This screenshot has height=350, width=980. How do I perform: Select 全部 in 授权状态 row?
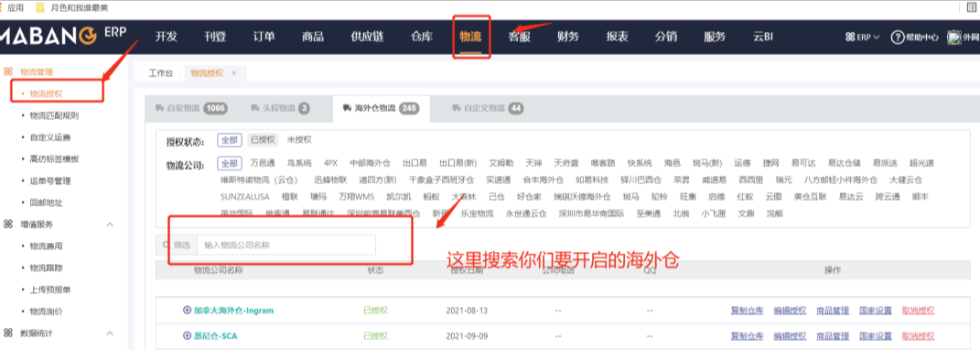click(x=230, y=139)
